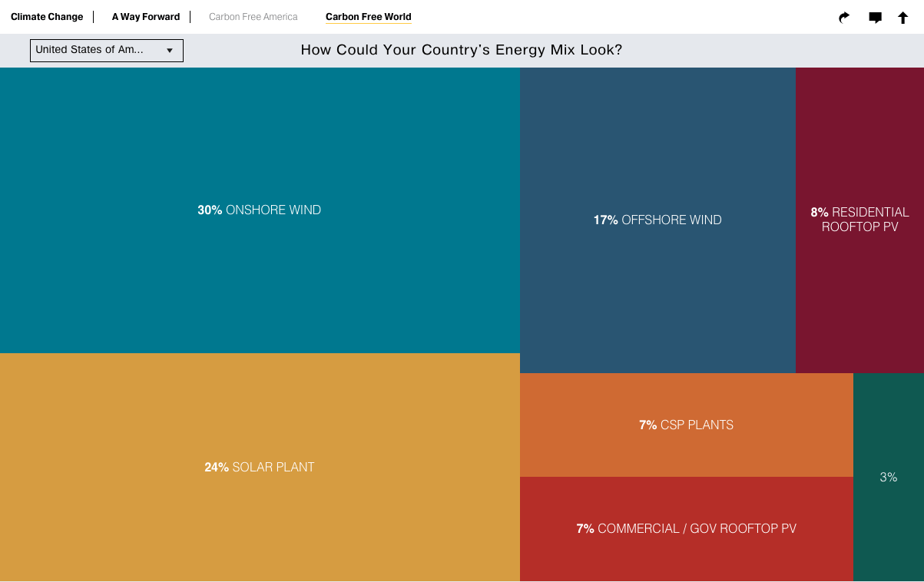924x582 pixels.
Task: Click the Carbon Free World tab
Action: tap(369, 16)
